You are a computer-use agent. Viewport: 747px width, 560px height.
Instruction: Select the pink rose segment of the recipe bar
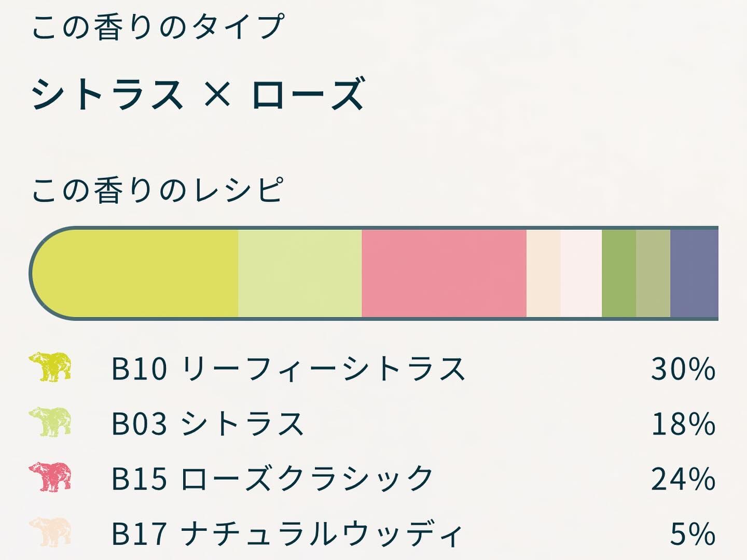[x=444, y=273]
